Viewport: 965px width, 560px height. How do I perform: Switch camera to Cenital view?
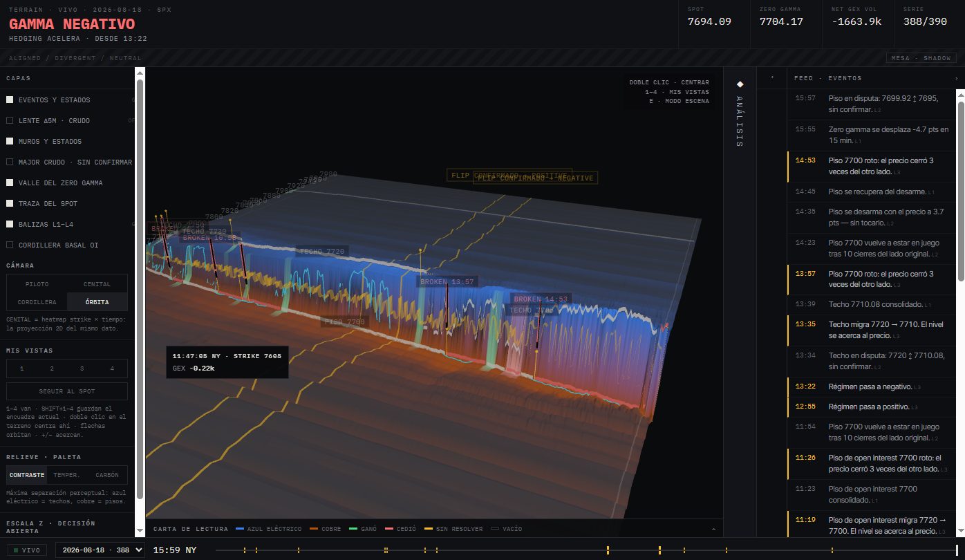97,283
